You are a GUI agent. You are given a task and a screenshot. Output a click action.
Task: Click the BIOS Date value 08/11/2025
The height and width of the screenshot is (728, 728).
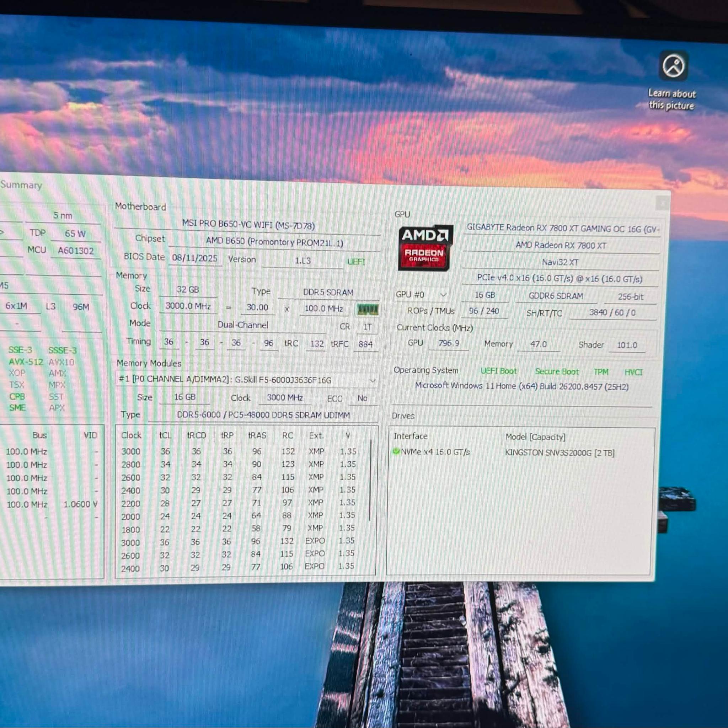click(x=195, y=258)
